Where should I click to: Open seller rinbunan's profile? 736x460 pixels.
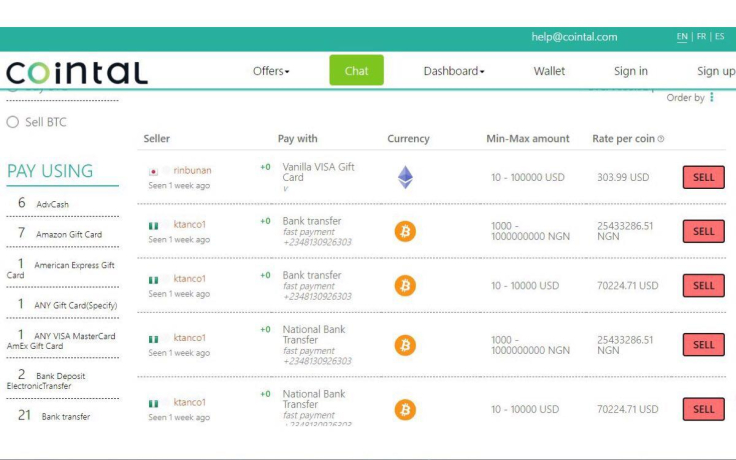click(192, 170)
